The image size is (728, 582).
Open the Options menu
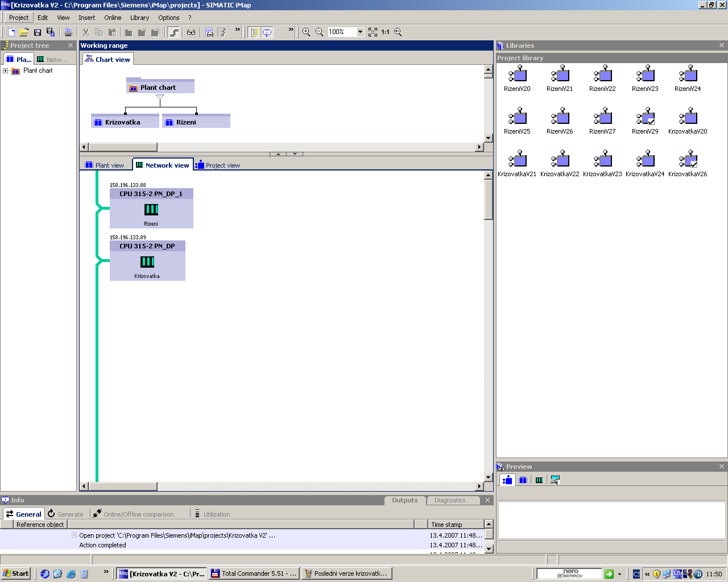click(x=169, y=18)
